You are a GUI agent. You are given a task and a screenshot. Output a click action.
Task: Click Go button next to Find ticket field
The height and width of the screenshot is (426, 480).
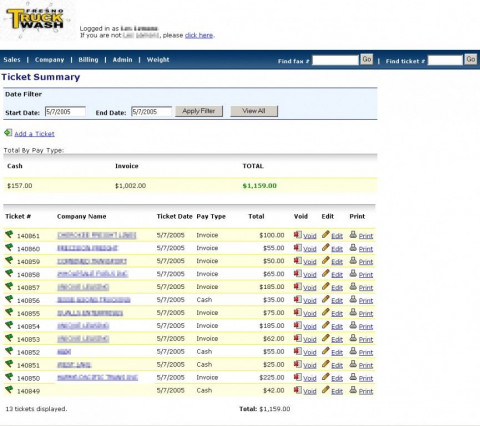(x=471, y=59)
